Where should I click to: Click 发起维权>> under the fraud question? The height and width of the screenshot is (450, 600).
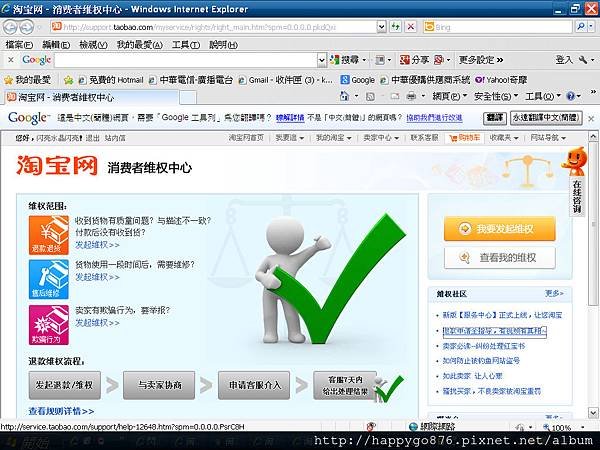click(x=97, y=323)
